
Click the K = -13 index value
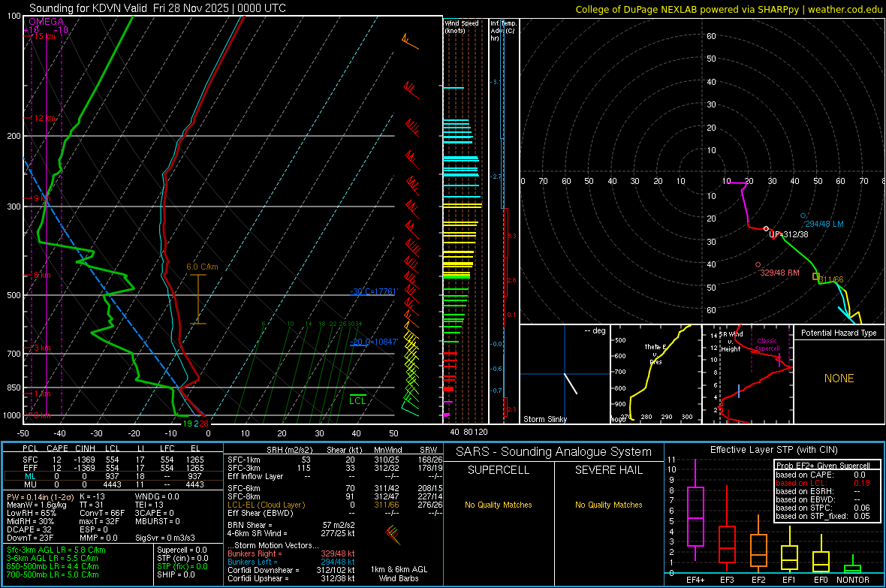92,496
